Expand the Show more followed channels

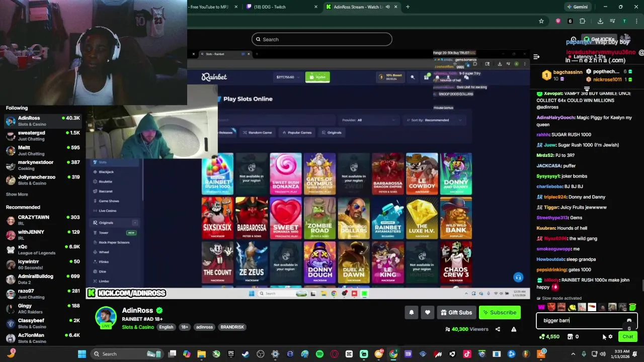(17, 194)
